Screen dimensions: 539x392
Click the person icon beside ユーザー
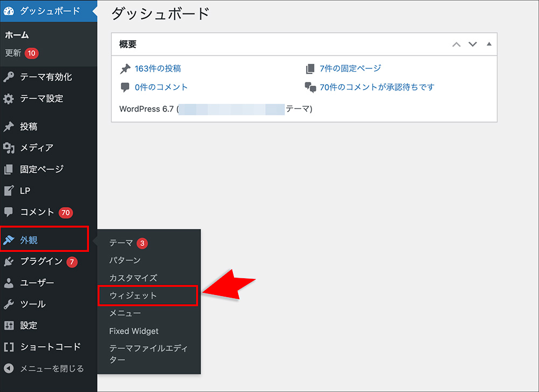click(x=9, y=283)
